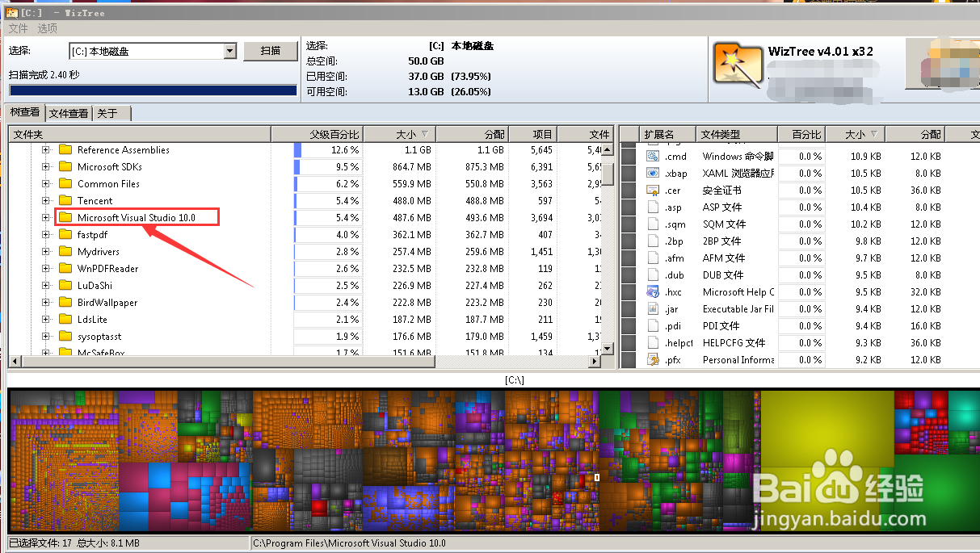The height and width of the screenshot is (553, 980).
Task: Click the 安全证书 file type text
Action: click(721, 190)
